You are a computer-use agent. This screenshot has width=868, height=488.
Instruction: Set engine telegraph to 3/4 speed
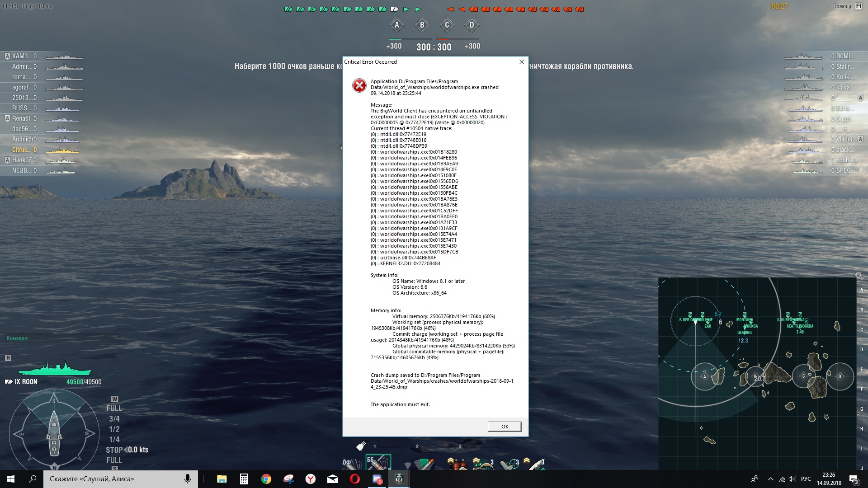pyautogui.click(x=114, y=419)
